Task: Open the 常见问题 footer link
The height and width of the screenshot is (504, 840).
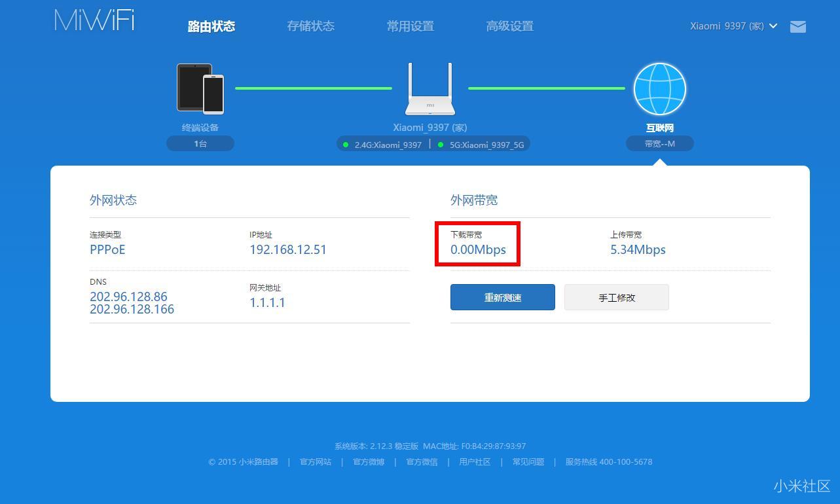Action: coord(528,461)
